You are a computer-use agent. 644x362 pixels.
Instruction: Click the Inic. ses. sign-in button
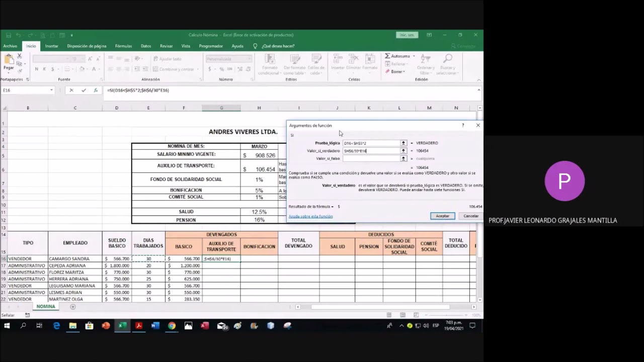coord(407,35)
